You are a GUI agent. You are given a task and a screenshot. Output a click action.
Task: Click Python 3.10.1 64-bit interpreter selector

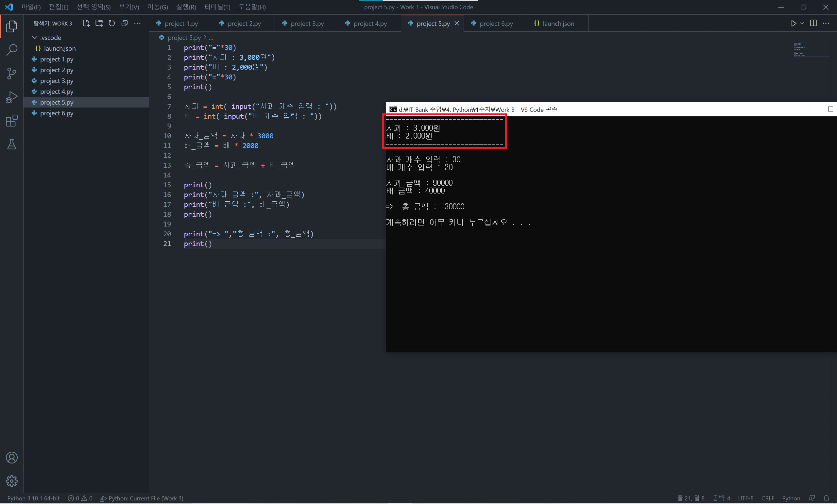point(33,498)
